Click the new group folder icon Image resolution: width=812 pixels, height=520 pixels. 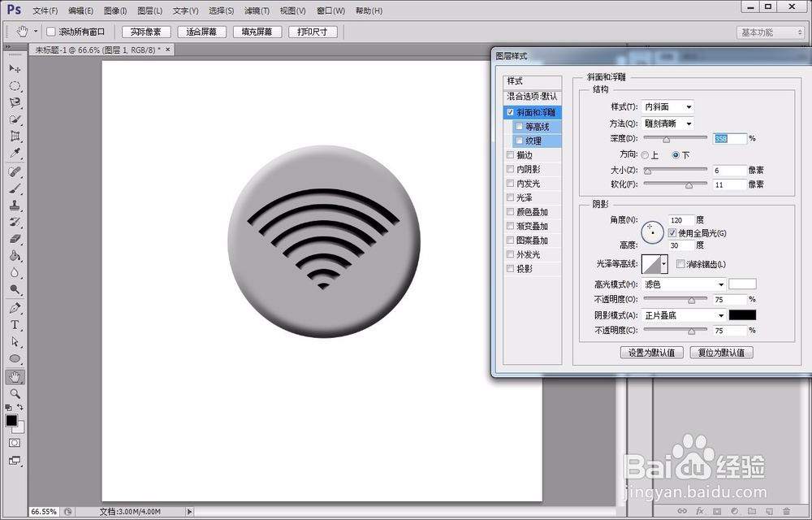pos(752,512)
